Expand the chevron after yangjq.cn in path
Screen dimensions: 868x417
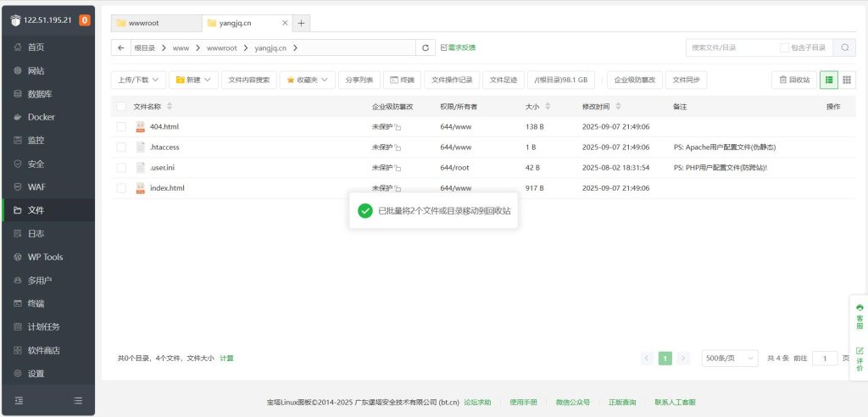pos(295,48)
